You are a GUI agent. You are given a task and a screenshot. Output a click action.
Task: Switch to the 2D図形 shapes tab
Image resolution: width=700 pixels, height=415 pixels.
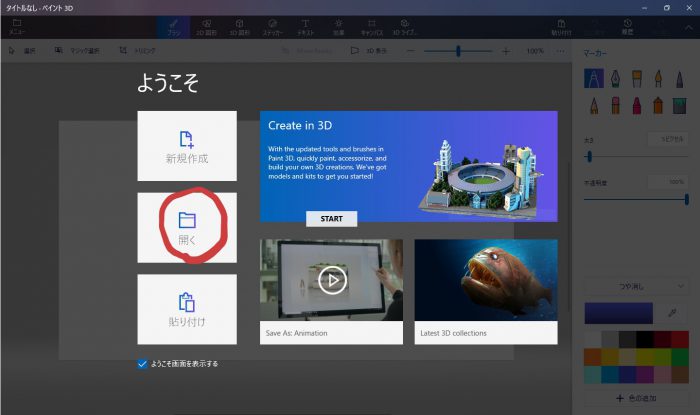(206, 27)
